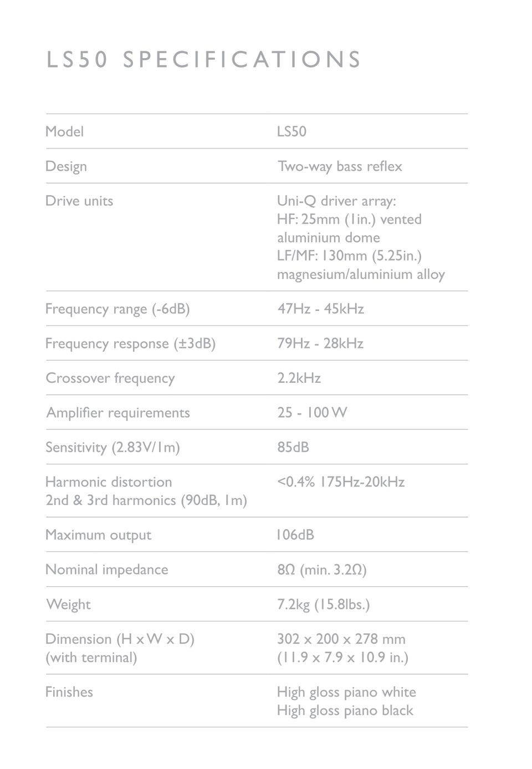The width and height of the screenshot is (532, 769).
Task: Click the High gloss piano white finish
Action: [x=346, y=692]
